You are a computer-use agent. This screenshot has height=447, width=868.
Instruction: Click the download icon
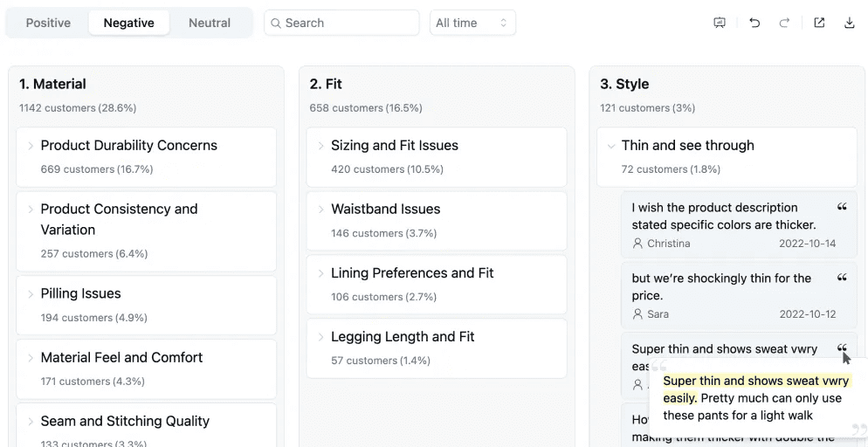[x=849, y=23]
